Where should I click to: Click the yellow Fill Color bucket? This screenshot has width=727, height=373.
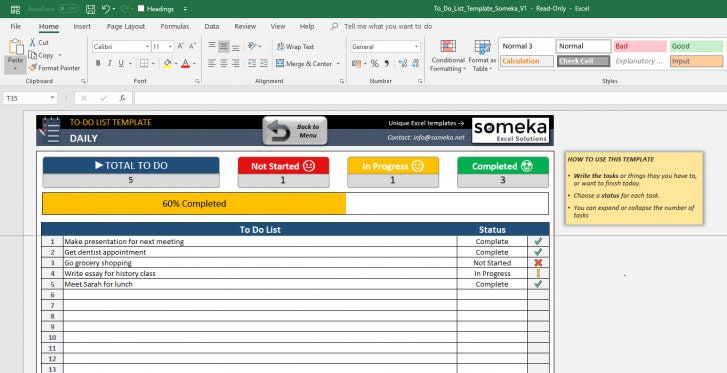click(x=167, y=64)
